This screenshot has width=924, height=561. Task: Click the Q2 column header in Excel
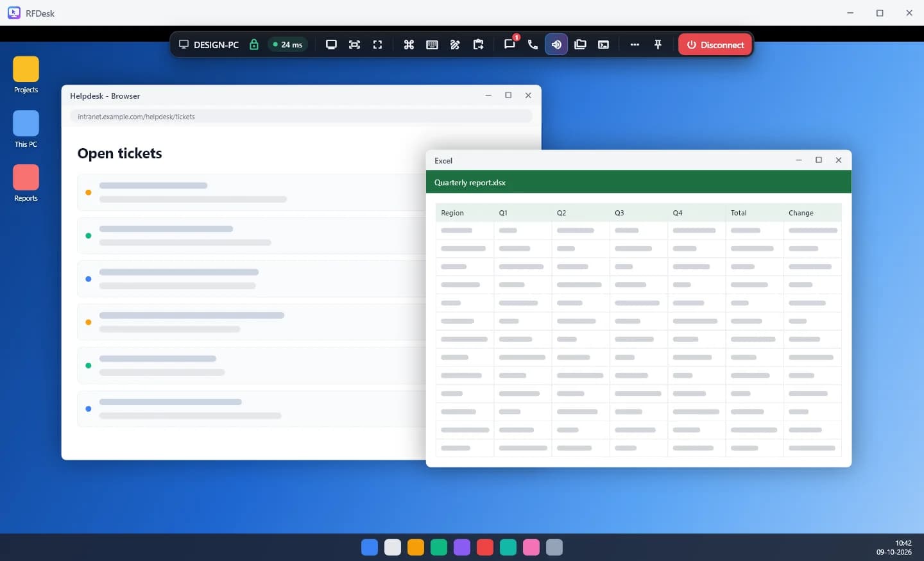pos(580,213)
